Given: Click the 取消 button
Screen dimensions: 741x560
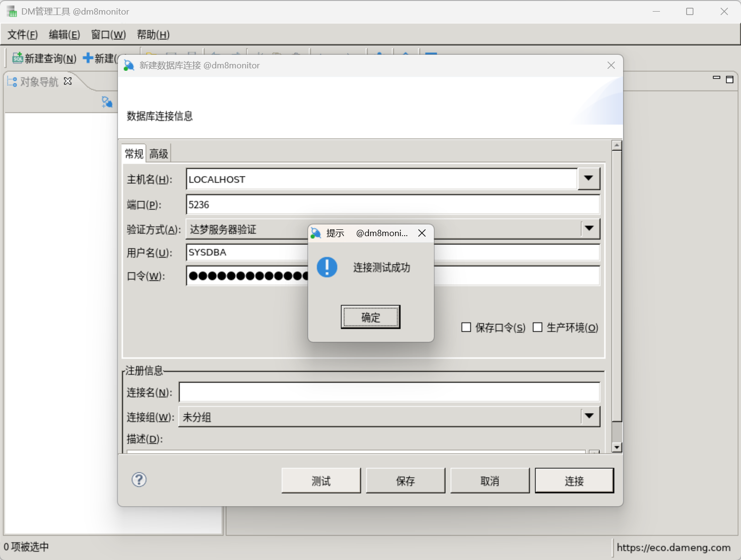Looking at the screenshot, I should tap(490, 480).
